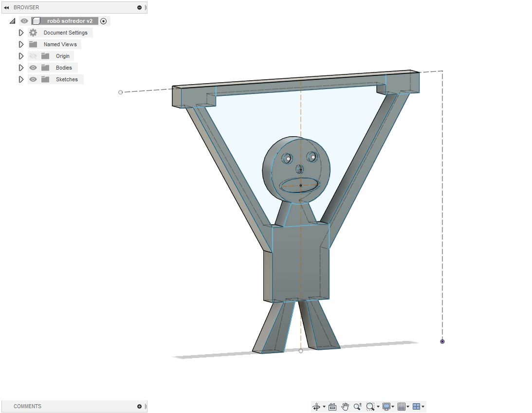Click the Bodies folder icon
This screenshot has width=532, height=413.
click(45, 68)
